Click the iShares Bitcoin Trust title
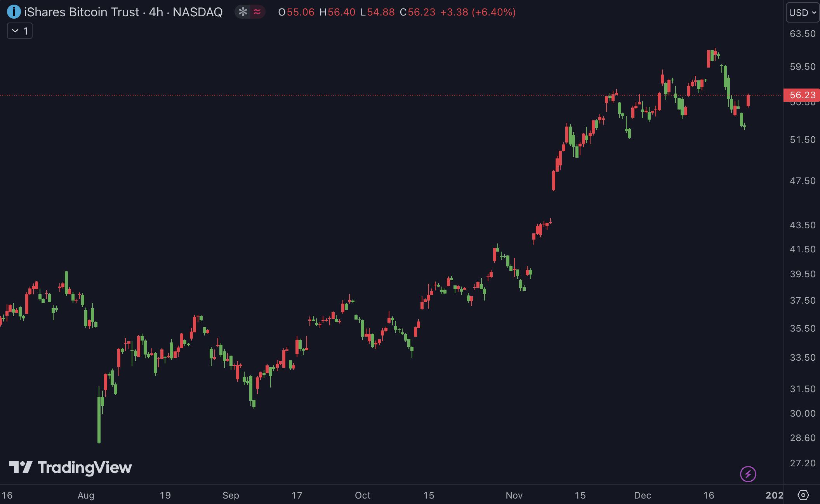Image resolution: width=820 pixels, height=504 pixels. pos(82,12)
